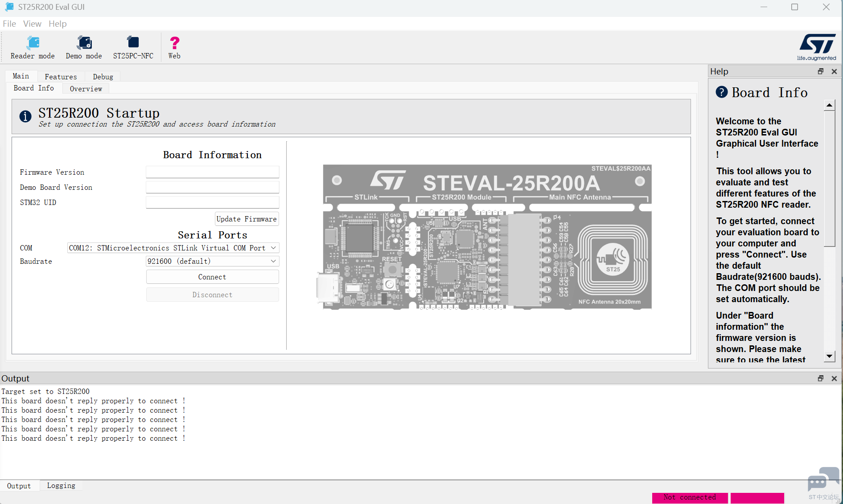The image size is (843, 504).
Task: Show the Output tab at bottom
Action: pyautogui.click(x=19, y=486)
